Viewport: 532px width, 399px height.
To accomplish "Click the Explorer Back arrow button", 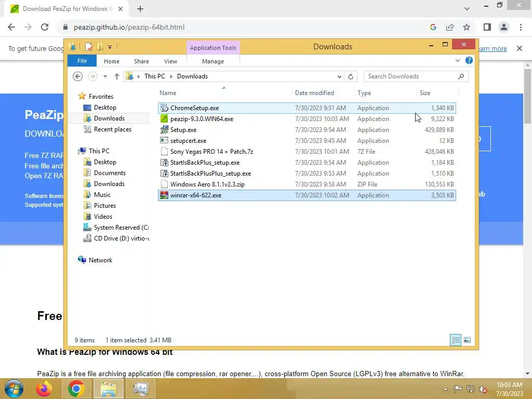I will pos(78,76).
